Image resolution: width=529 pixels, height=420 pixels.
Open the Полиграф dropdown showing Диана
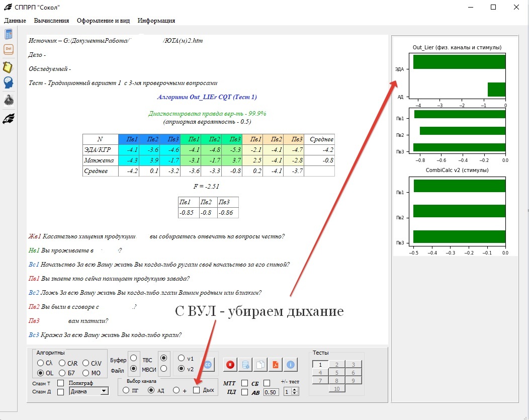pyautogui.click(x=90, y=391)
